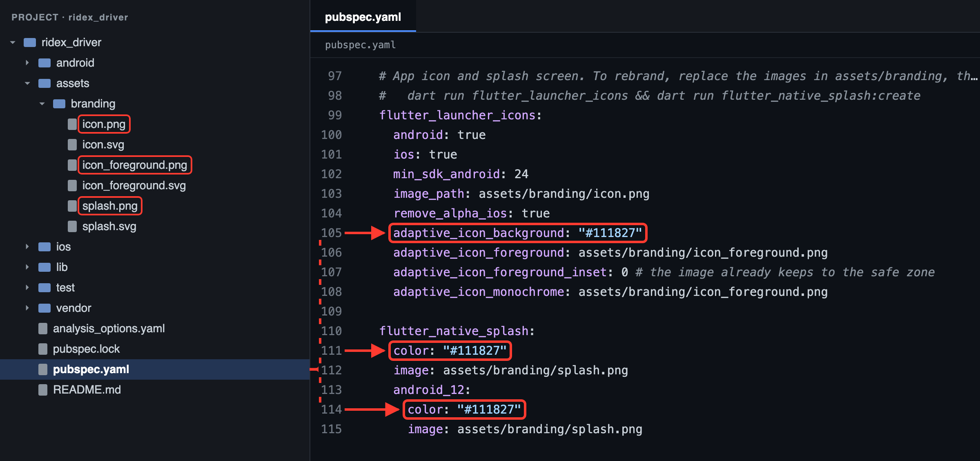The height and width of the screenshot is (461, 980).
Task: Click the README.md file icon
Action: [43, 390]
